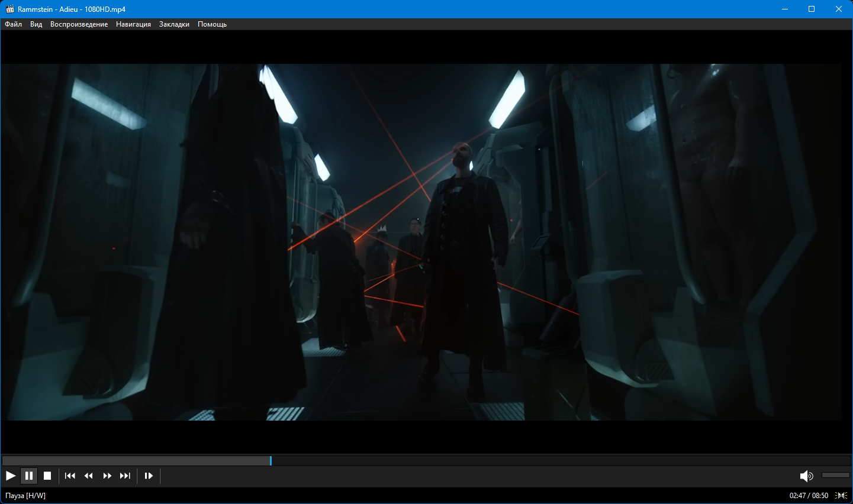Skip to the next file
This screenshot has width=853, height=504.
[x=125, y=476]
